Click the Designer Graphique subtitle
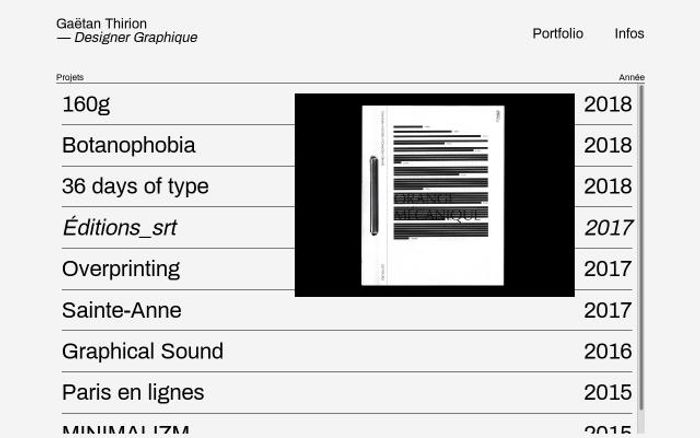Image resolution: width=700 pixels, height=438 pixels. pos(127,38)
